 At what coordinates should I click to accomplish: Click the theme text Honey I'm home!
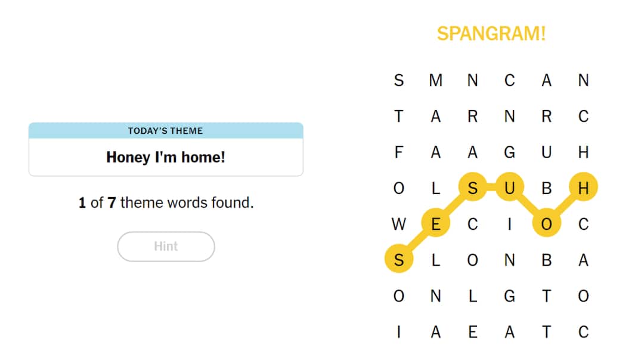(166, 158)
